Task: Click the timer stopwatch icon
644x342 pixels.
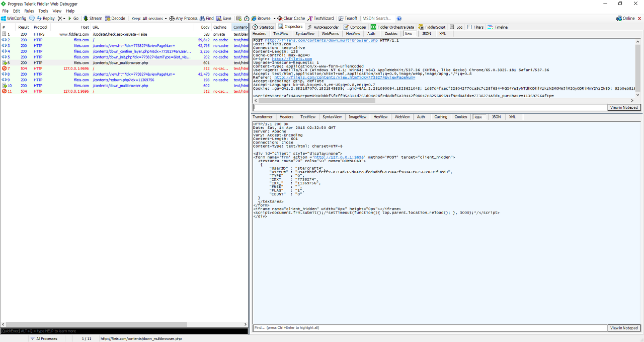Action: 247,18
